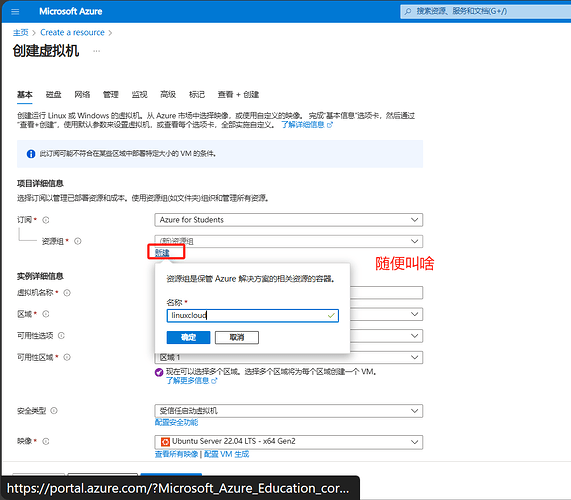Open the 了解更多信息 link

coord(192,381)
